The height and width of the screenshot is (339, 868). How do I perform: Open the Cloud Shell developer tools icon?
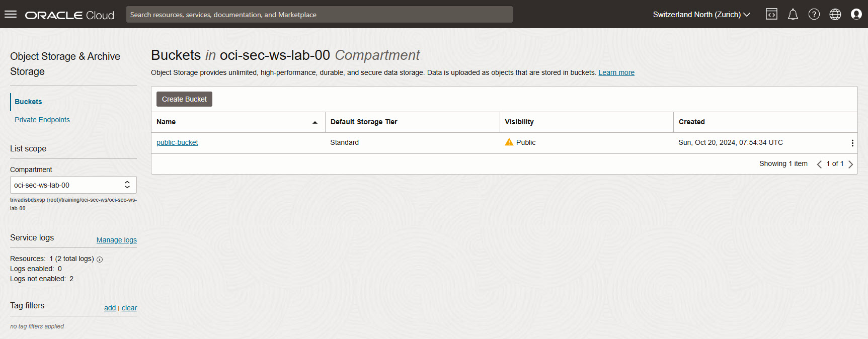click(771, 14)
